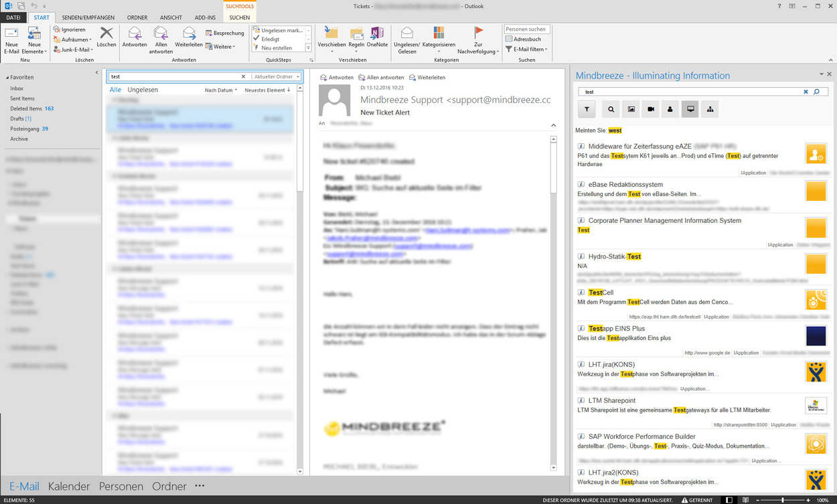Clear the mail search box text

(243, 76)
